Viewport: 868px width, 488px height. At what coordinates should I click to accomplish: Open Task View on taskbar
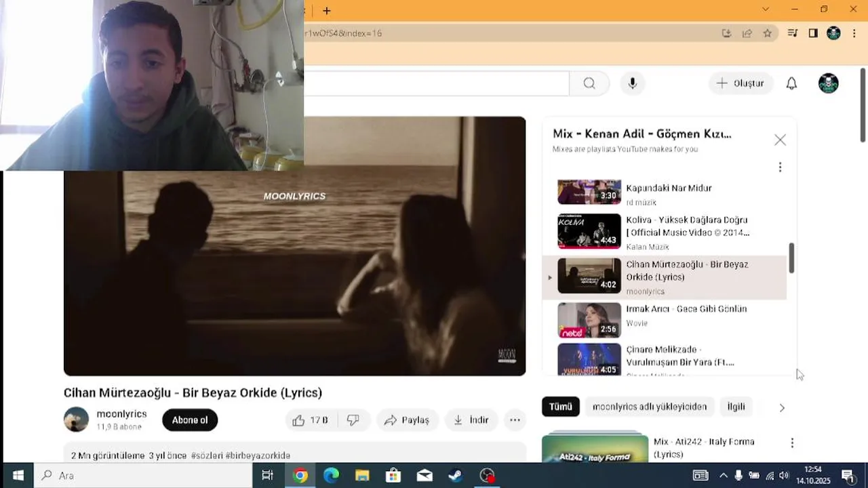[x=268, y=475]
